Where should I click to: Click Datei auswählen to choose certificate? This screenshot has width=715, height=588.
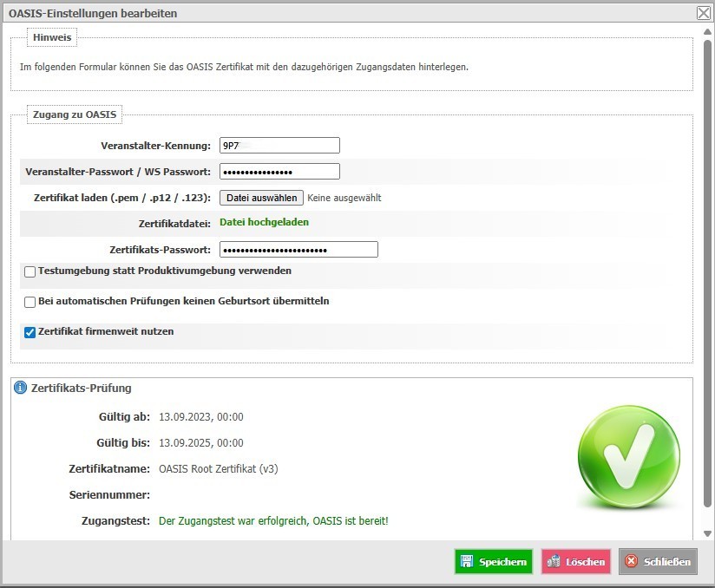click(x=261, y=198)
